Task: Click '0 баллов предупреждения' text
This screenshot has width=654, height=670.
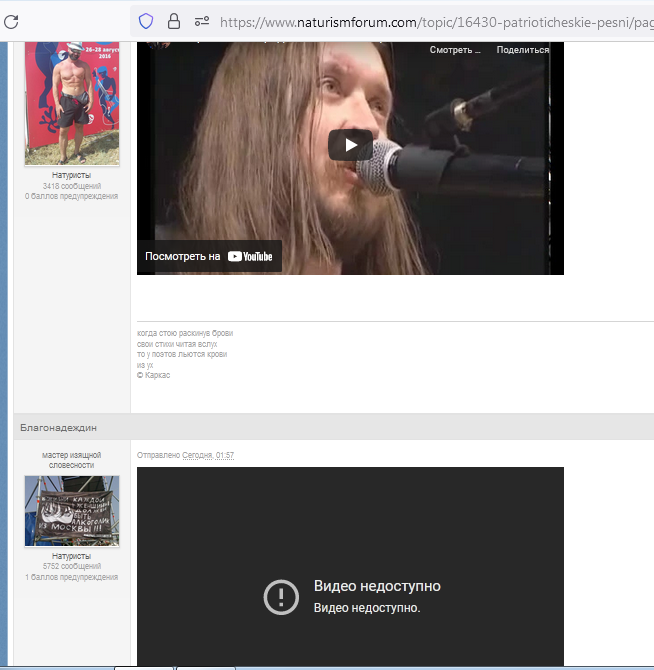Action: [x=71, y=197]
